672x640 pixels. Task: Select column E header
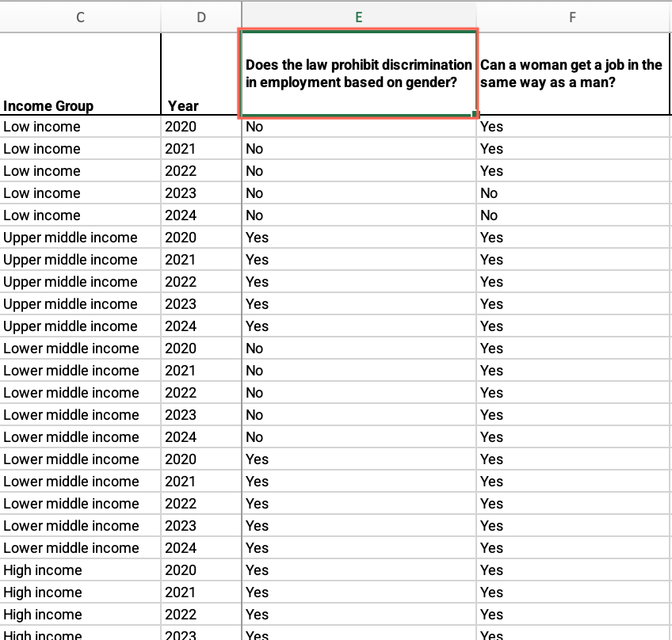359,17
